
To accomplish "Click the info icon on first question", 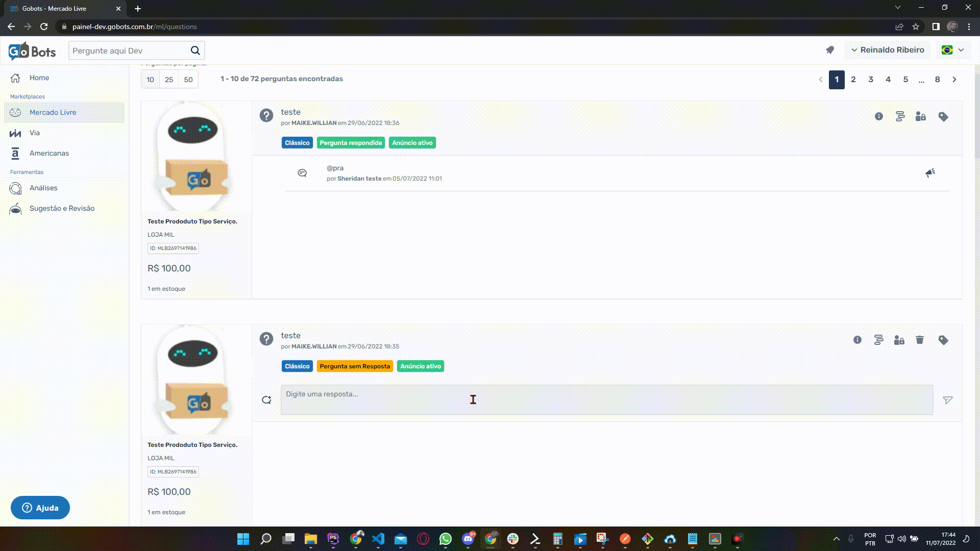I will (x=878, y=117).
